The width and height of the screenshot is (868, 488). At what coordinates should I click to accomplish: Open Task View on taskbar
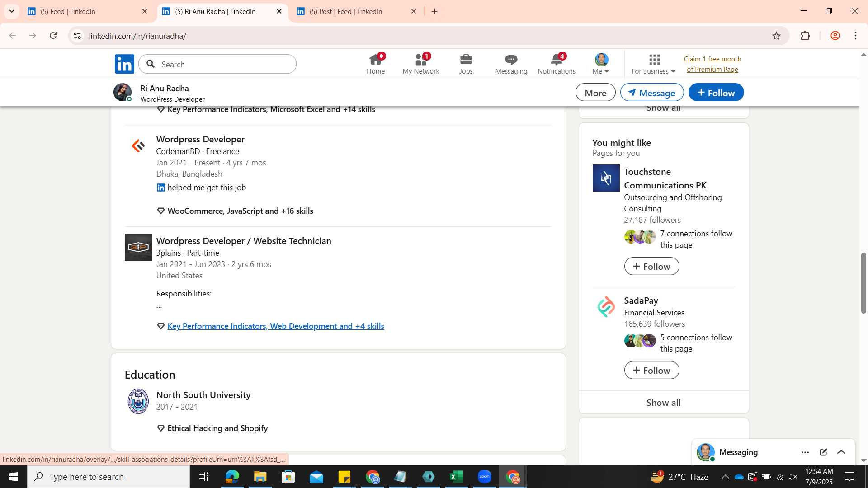tap(203, 477)
